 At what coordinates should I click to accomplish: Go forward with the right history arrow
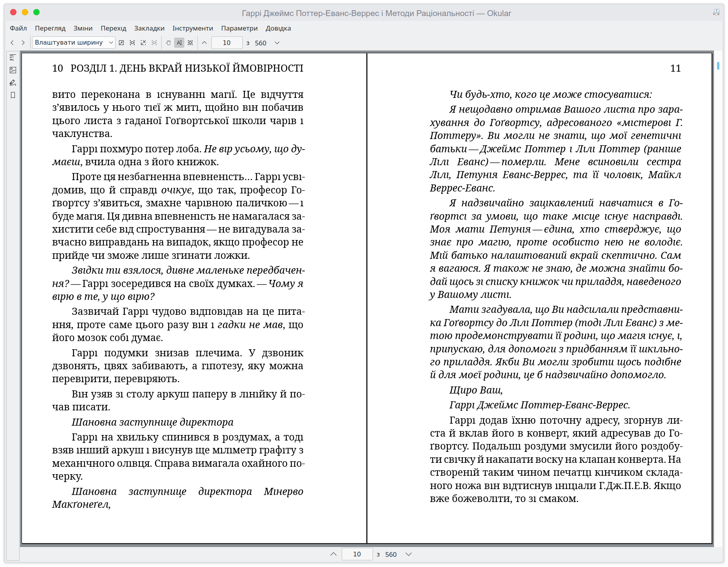coord(23,43)
